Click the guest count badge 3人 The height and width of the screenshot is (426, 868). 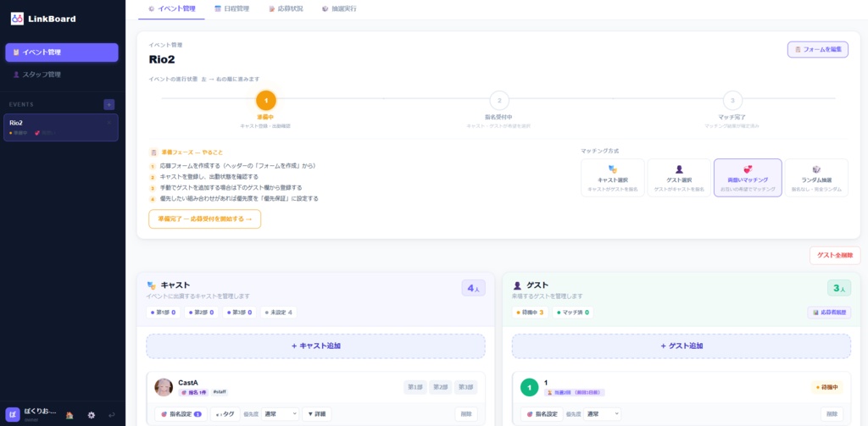click(x=839, y=288)
